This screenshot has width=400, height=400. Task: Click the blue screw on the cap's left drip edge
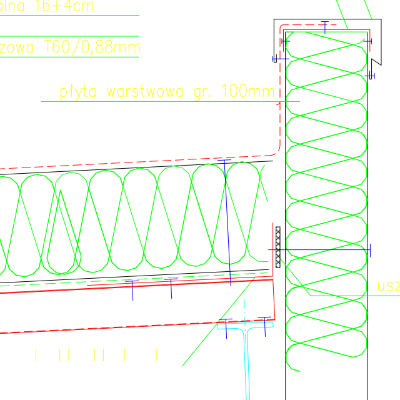[x=279, y=59]
